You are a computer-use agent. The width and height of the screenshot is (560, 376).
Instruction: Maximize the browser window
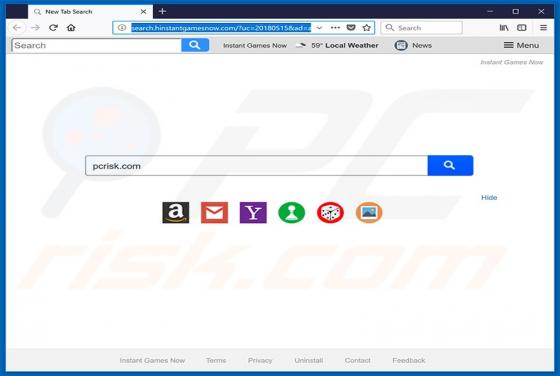(x=515, y=11)
